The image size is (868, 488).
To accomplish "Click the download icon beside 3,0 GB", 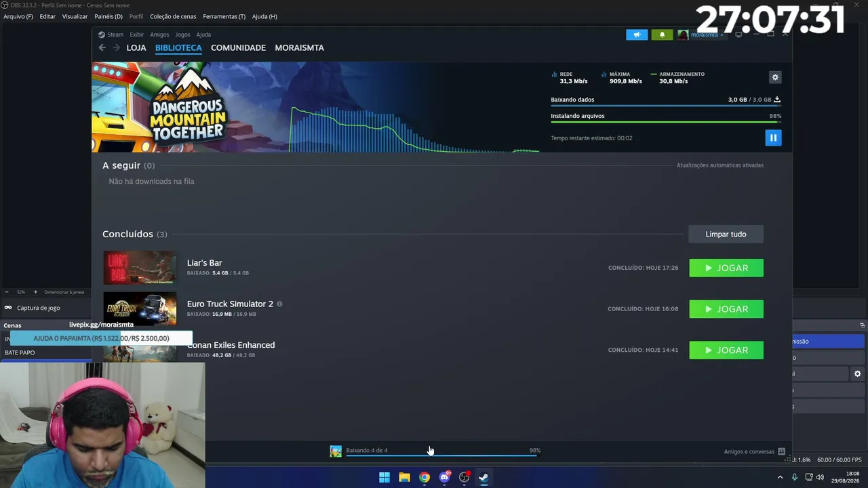I will pos(777,100).
